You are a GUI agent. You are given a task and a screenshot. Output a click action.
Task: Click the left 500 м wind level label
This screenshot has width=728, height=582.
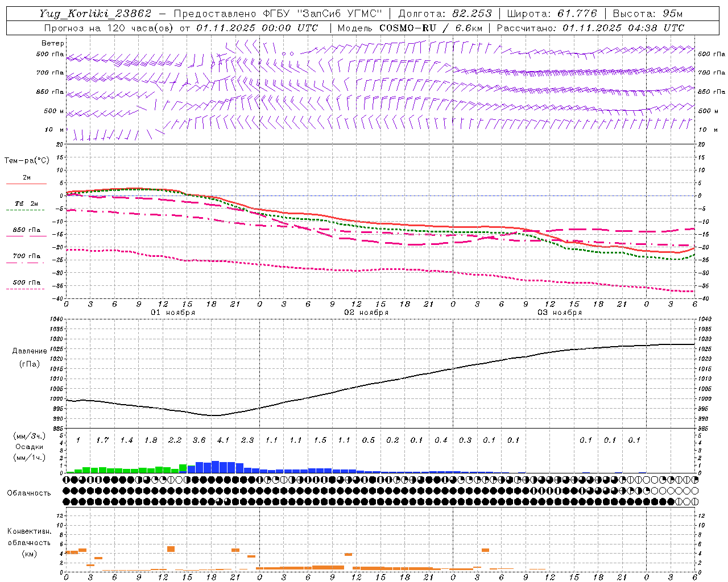point(54,111)
